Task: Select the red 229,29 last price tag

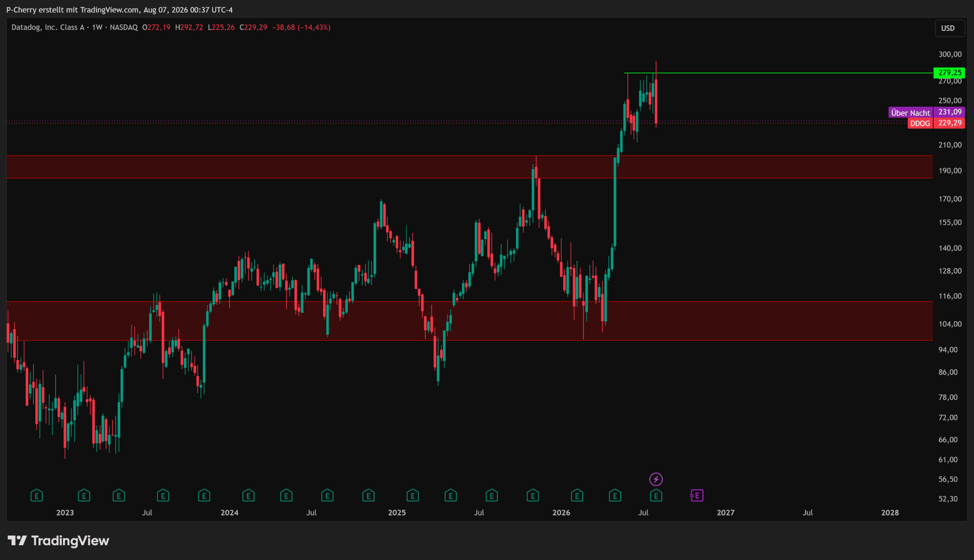Action: coord(950,123)
